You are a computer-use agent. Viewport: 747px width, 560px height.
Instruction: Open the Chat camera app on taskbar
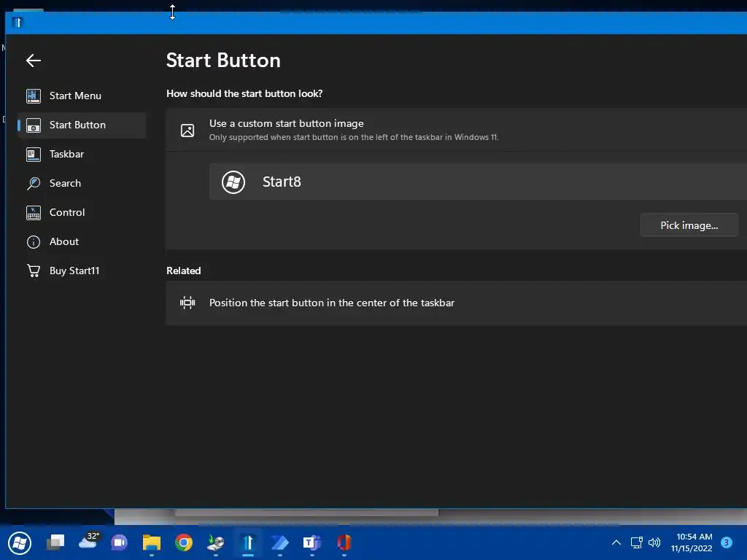119,542
